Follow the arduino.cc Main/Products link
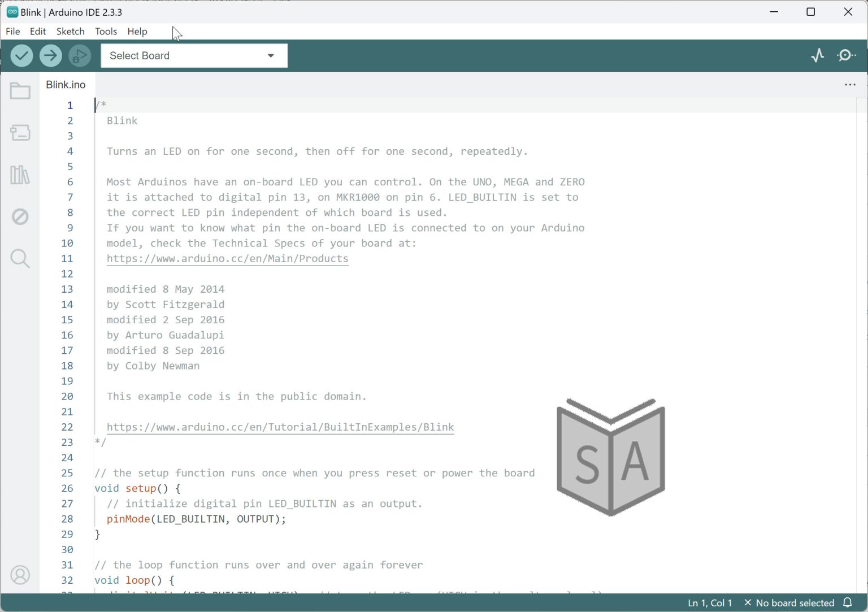This screenshot has width=868, height=612. pyautogui.click(x=227, y=258)
